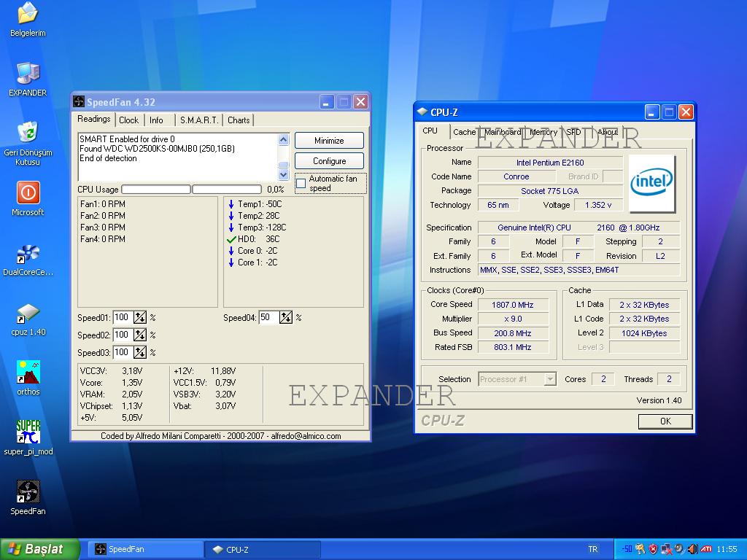Click the Speed04 value field
Viewport: 747px width, 560px height.
268,318
